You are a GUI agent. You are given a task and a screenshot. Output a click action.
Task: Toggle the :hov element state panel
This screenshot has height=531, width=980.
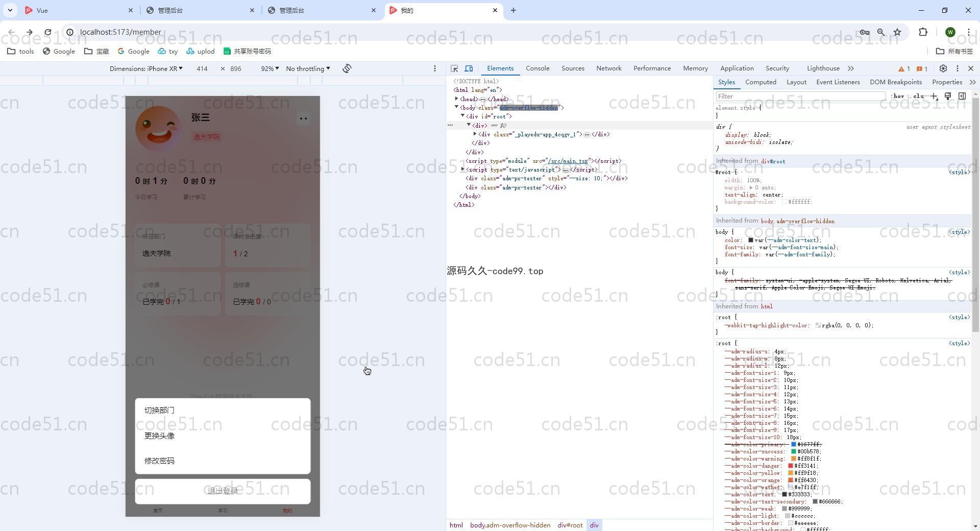tap(897, 96)
